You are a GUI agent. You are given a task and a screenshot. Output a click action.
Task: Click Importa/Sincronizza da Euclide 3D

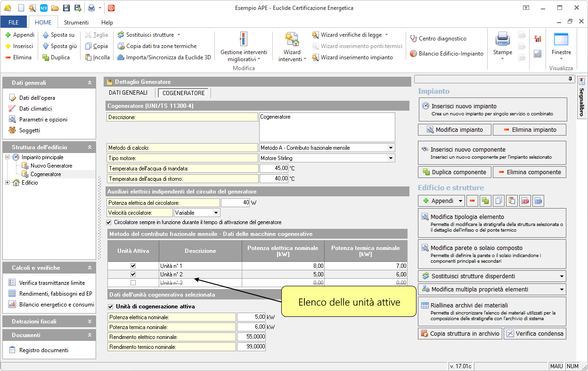pos(164,57)
